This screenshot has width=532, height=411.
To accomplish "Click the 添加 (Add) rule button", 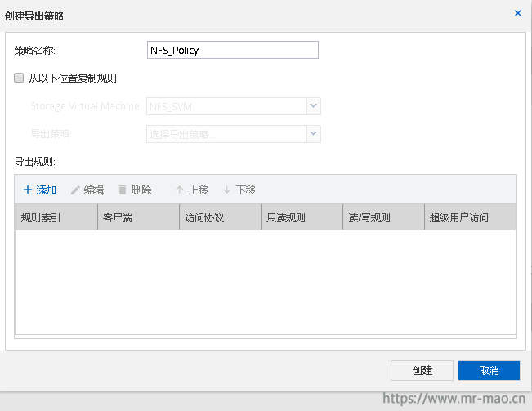I will pyautogui.click(x=40, y=190).
